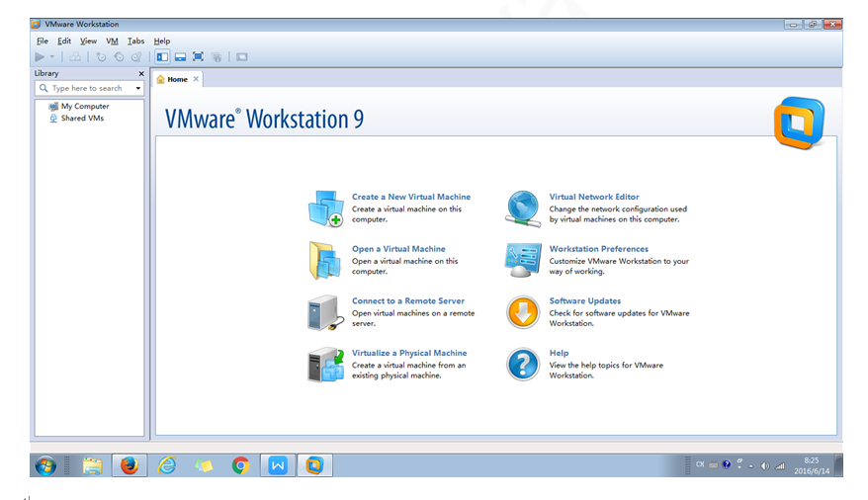
Task: Click the Show Desktop strip beside the clock
Action: [838, 465]
